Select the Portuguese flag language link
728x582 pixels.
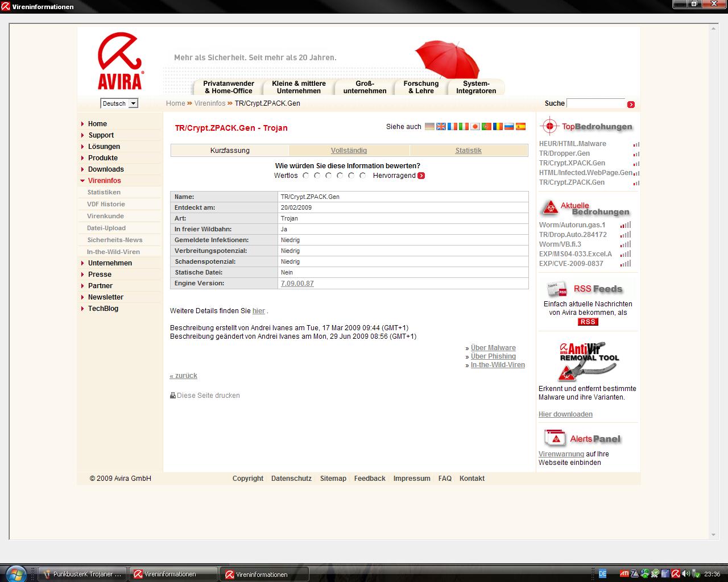pyautogui.click(x=486, y=127)
